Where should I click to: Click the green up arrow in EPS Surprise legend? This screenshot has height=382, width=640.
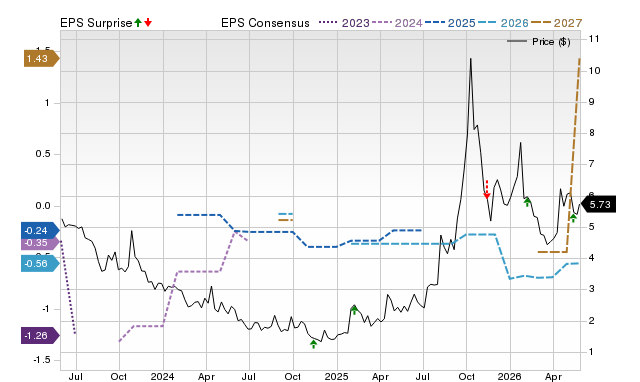point(138,22)
